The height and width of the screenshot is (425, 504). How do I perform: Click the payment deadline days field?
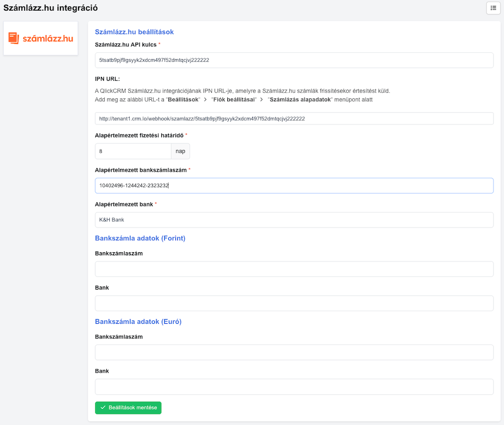pos(133,151)
